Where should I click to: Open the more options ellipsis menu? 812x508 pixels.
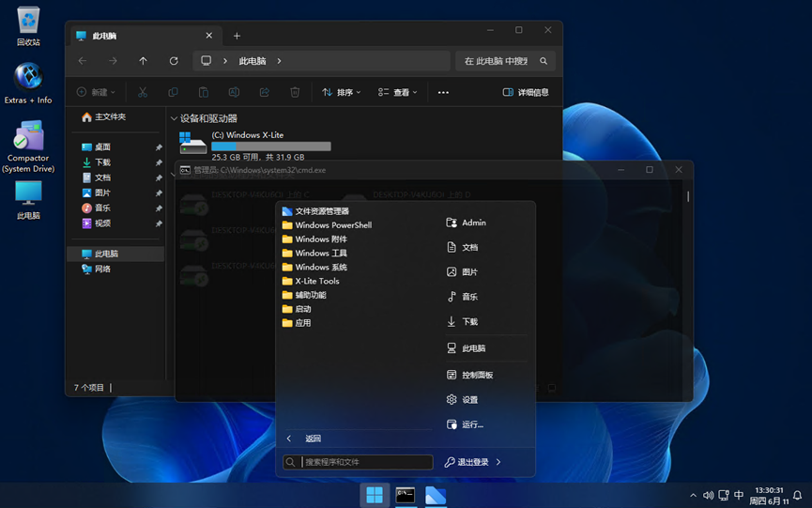pyautogui.click(x=443, y=92)
